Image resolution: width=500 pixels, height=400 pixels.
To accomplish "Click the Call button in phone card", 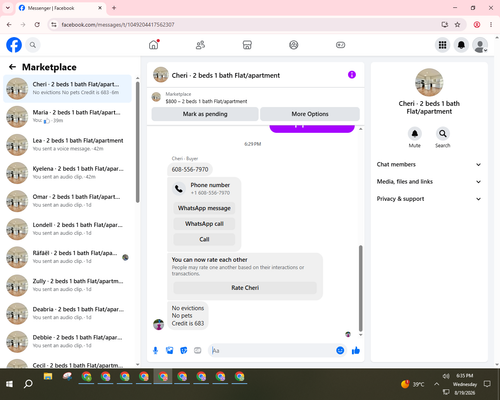I will (x=204, y=239).
